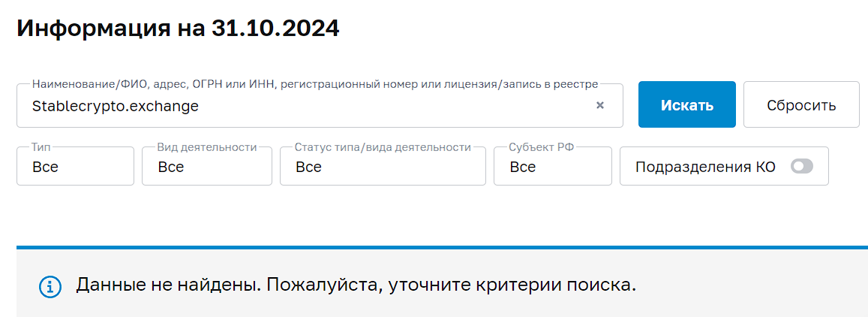This screenshot has width=868, height=320.
Task: Open the Статус типа/вида деятельности dropdown
Action: [383, 166]
